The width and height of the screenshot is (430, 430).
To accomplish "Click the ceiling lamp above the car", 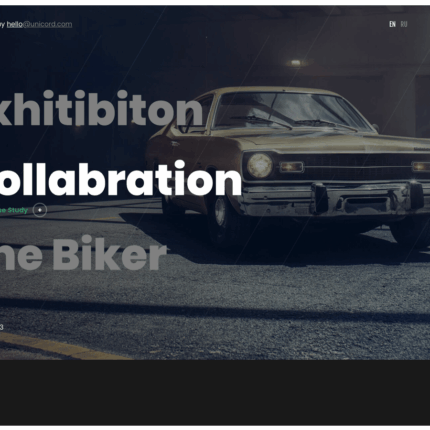I will (295, 63).
